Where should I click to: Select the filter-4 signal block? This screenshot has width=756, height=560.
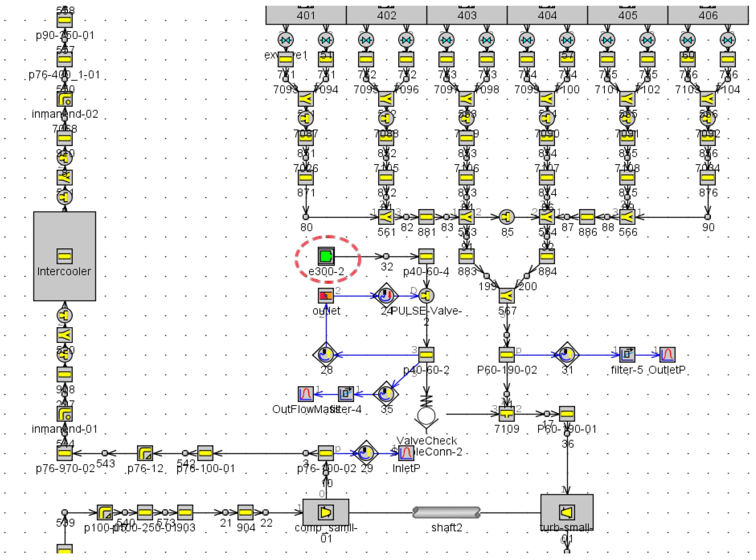(346, 394)
